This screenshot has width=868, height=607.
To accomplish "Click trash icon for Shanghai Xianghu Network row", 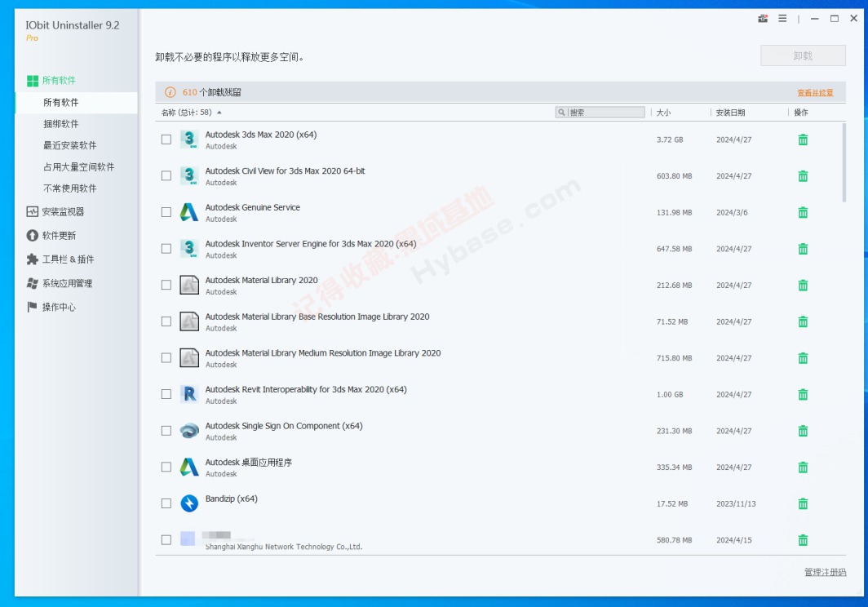I will click(x=803, y=540).
